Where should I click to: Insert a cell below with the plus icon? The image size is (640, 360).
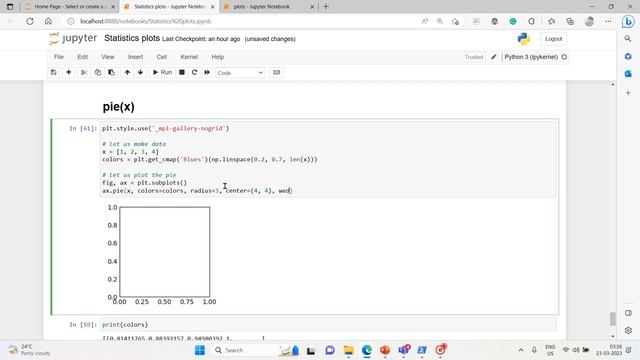click(69, 73)
